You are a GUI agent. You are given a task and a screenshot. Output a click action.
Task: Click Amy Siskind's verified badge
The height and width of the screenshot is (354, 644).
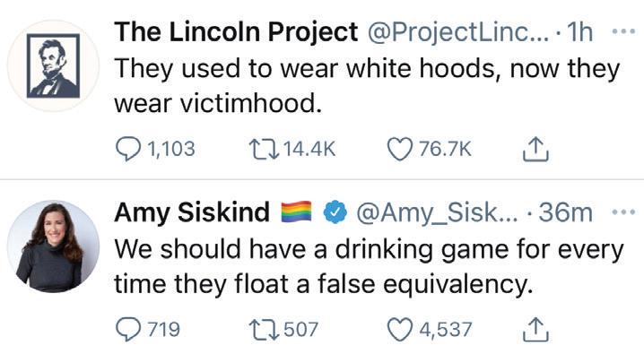pos(335,212)
